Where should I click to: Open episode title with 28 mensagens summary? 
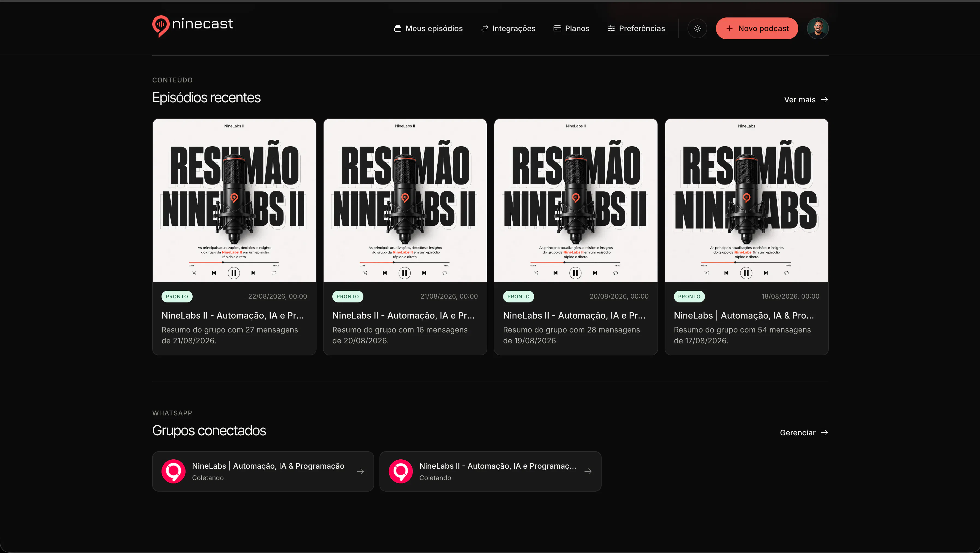[x=575, y=316]
